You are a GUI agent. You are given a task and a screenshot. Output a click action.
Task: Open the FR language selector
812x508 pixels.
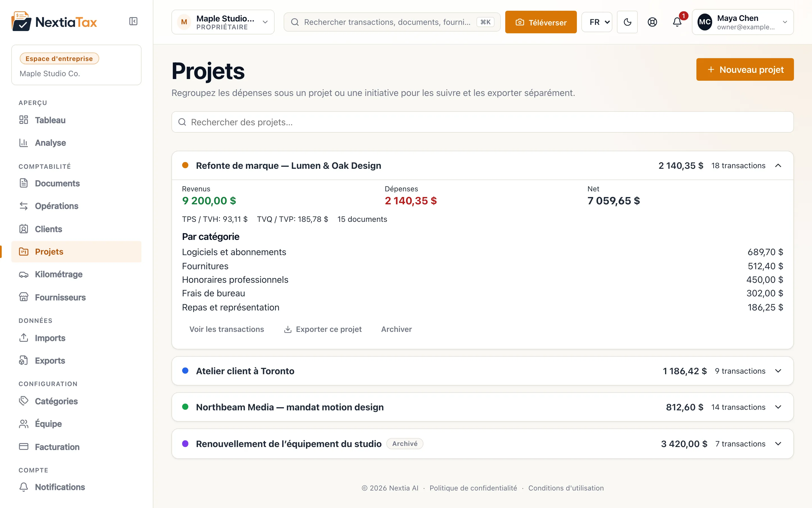[x=597, y=22]
